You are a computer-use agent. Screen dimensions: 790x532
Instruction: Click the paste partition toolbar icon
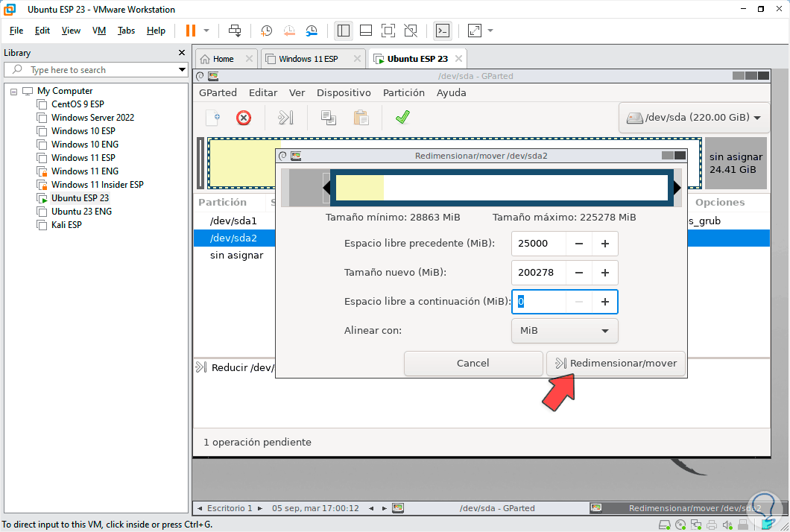click(x=361, y=118)
